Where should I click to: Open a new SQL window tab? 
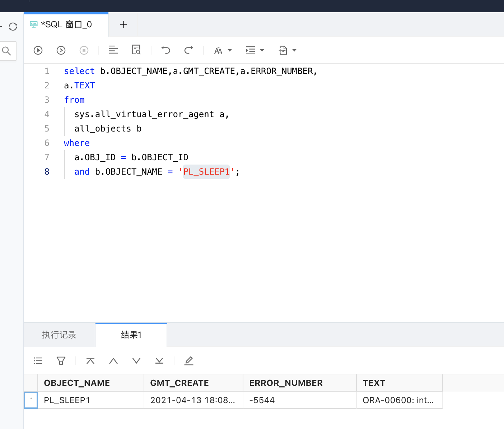click(123, 24)
